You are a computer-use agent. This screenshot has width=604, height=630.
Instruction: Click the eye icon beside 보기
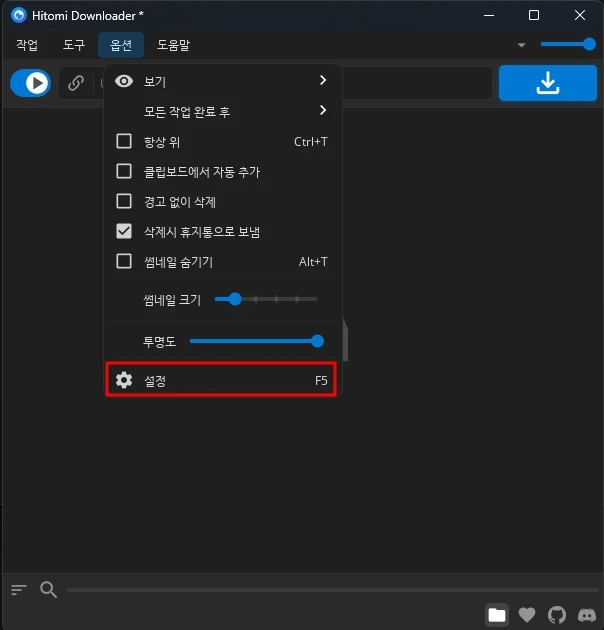click(124, 81)
